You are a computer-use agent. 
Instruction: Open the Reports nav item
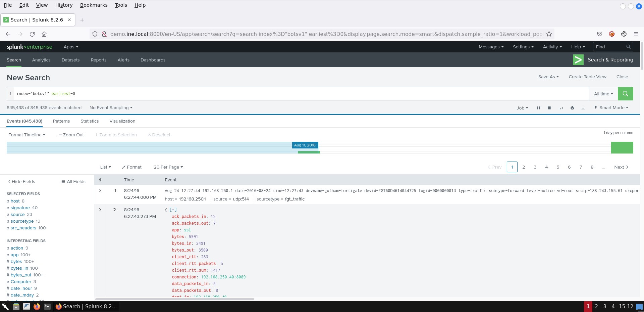(99, 60)
